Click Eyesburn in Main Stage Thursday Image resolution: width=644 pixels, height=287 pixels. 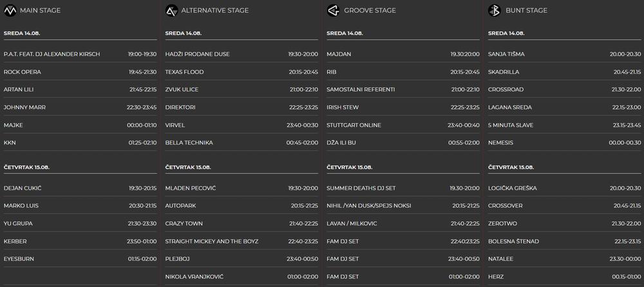pyautogui.click(x=19, y=259)
